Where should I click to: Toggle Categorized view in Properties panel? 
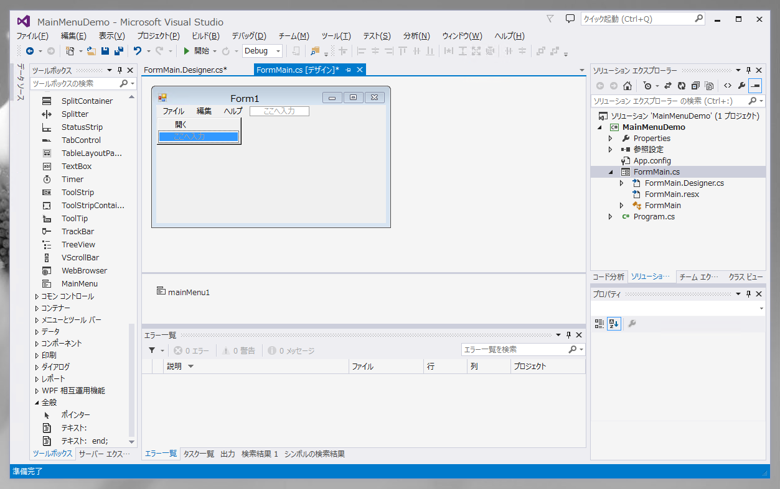point(599,323)
